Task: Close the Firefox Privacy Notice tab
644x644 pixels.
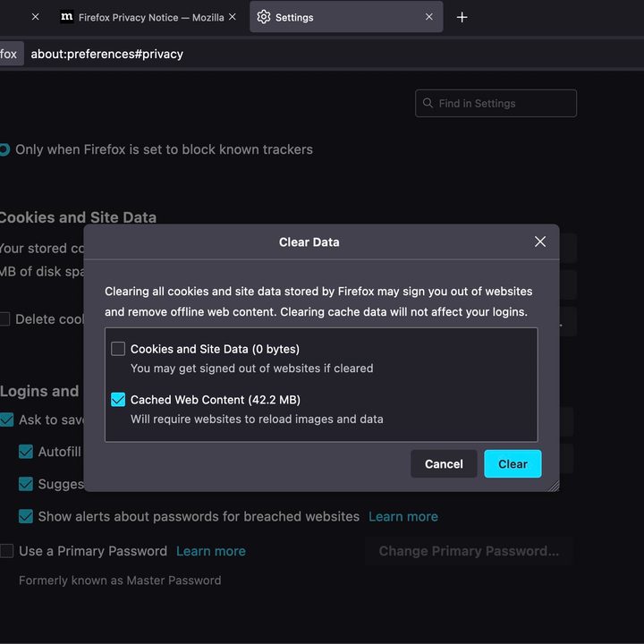Action: point(232,17)
